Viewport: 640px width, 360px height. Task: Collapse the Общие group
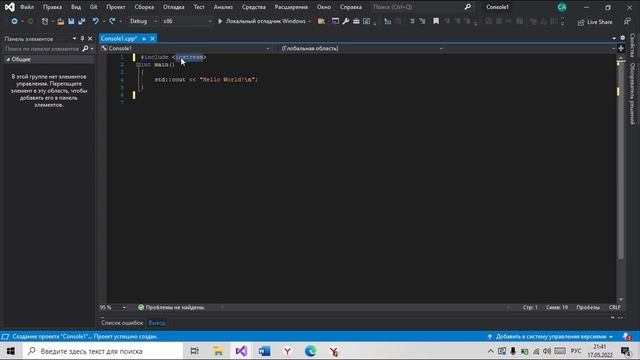[x=8, y=60]
